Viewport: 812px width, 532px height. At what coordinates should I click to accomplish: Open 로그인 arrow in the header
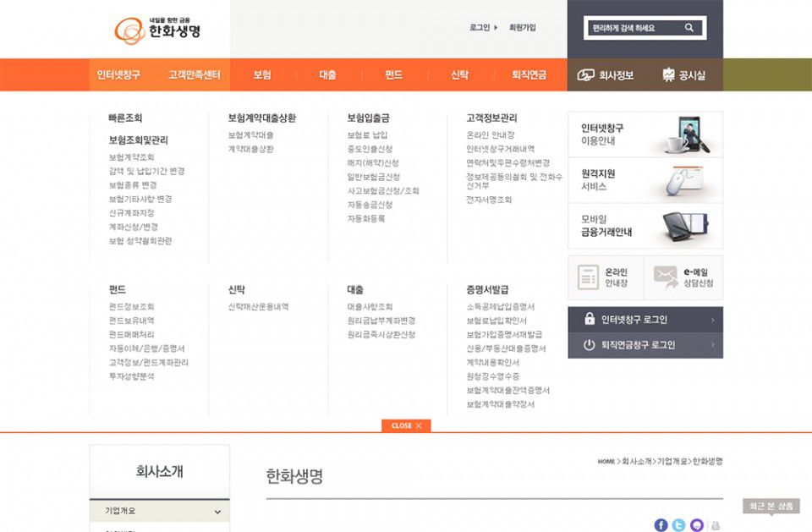click(496, 28)
